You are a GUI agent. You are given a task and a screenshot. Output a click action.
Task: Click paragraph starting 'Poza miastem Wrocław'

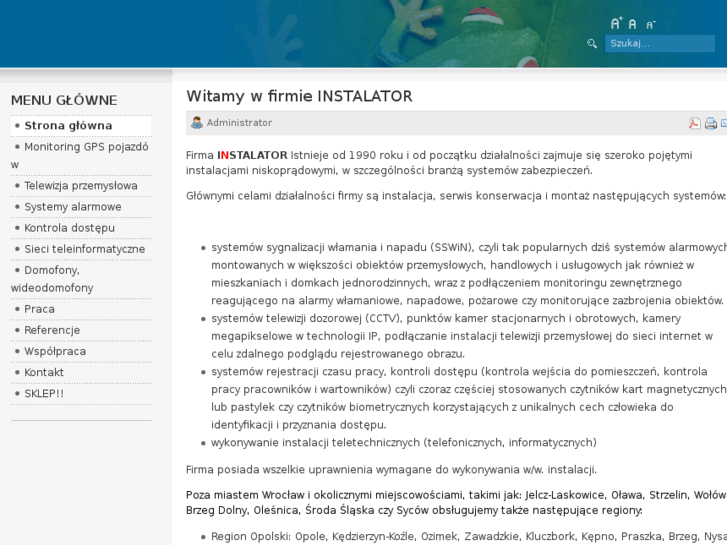[x=456, y=503]
